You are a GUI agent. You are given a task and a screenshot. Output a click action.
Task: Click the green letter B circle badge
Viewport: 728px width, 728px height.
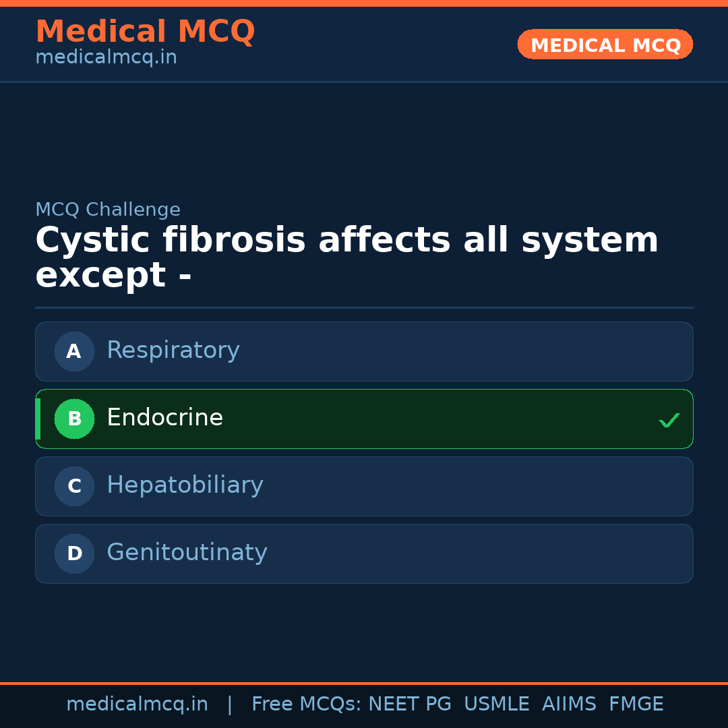click(74, 419)
